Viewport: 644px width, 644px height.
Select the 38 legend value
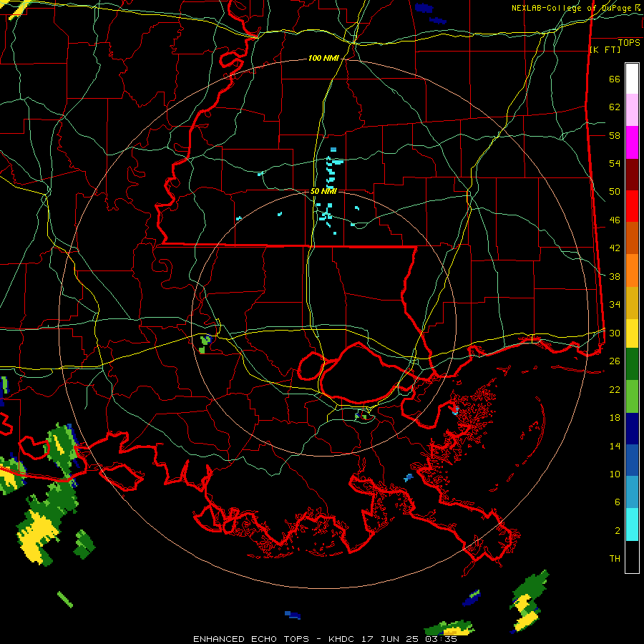[x=615, y=276]
